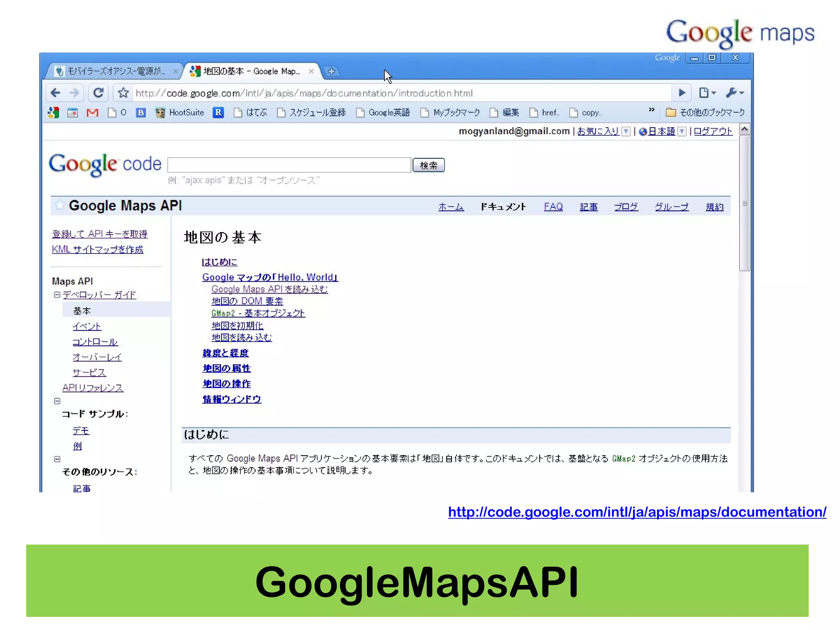
Task: Click the page vertical scrollbar thumb
Action: click(x=745, y=203)
